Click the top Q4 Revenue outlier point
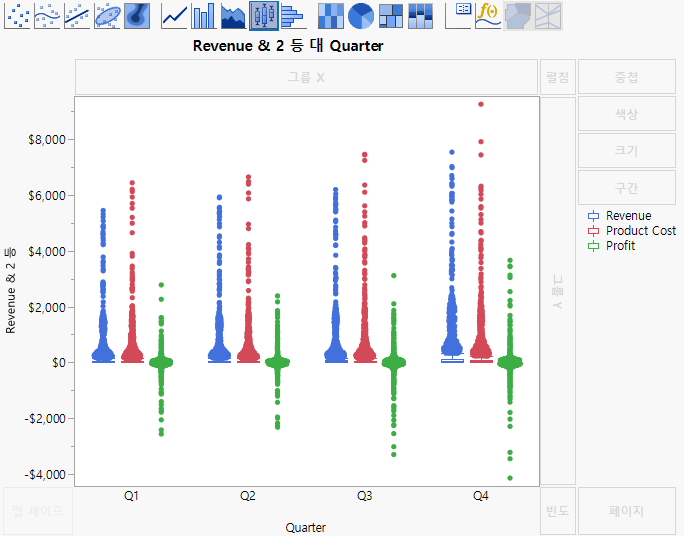684x536 pixels. click(x=452, y=152)
